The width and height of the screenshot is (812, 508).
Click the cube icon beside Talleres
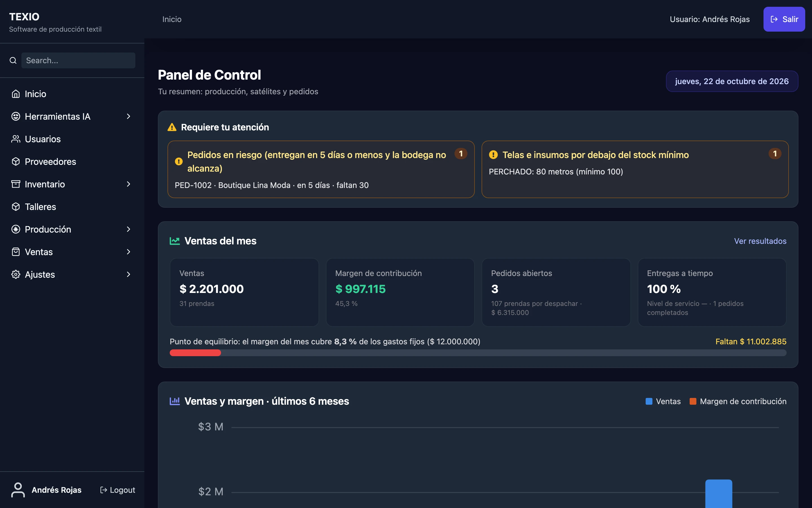pos(16,207)
